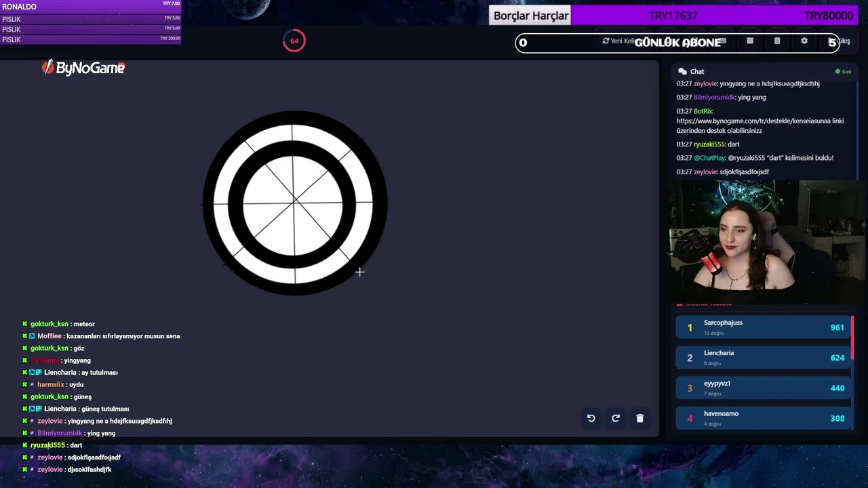Click gokturk_ksn's "güneş" overlay message
This screenshot has height=488, width=868.
pos(57,396)
